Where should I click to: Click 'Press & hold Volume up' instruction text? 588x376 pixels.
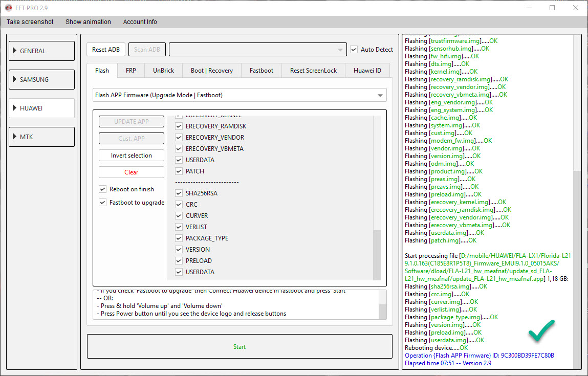[160, 306]
